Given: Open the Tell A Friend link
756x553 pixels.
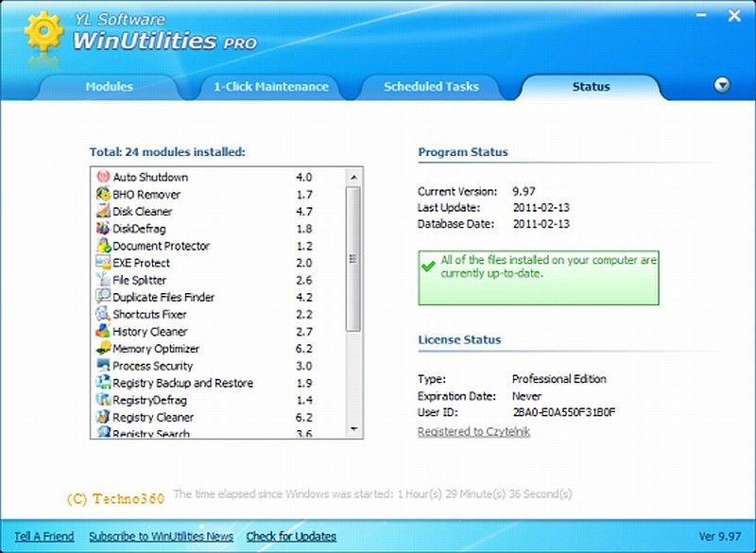Looking at the screenshot, I should 43,536.
